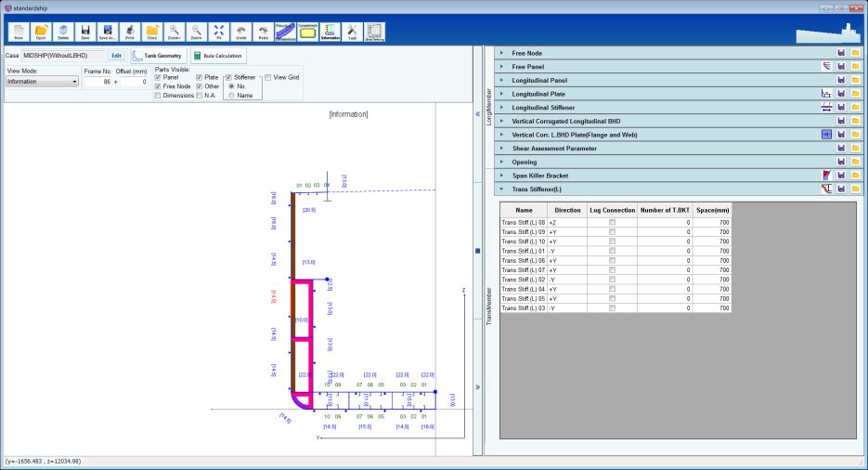Image resolution: width=868 pixels, height=470 pixels.
Task: Click the Tank Geometry button
Action: click(x=157, y=56)
